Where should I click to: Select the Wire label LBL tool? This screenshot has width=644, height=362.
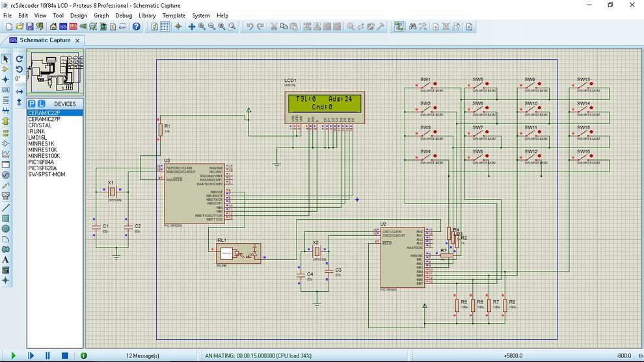pyautogui.click(x=6, y=90)
